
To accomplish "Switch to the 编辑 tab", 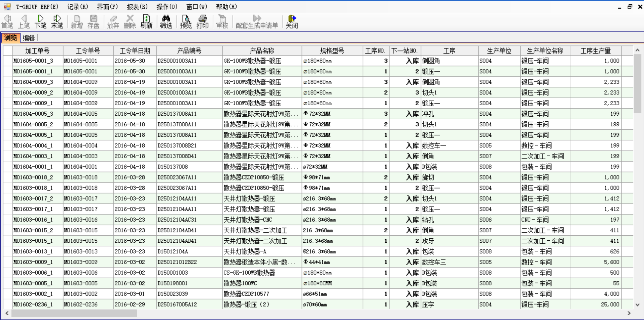I will (x=29, y=38).
